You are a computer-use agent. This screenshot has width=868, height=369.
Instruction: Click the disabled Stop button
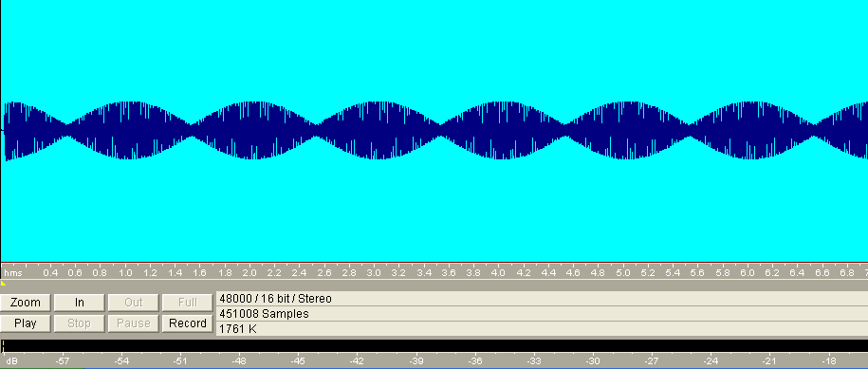point(79,323)
